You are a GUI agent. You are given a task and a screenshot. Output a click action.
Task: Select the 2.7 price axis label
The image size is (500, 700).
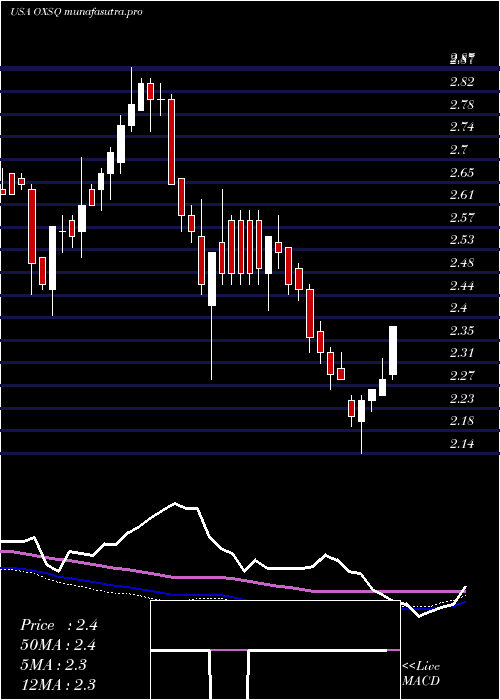pos(458,150)
